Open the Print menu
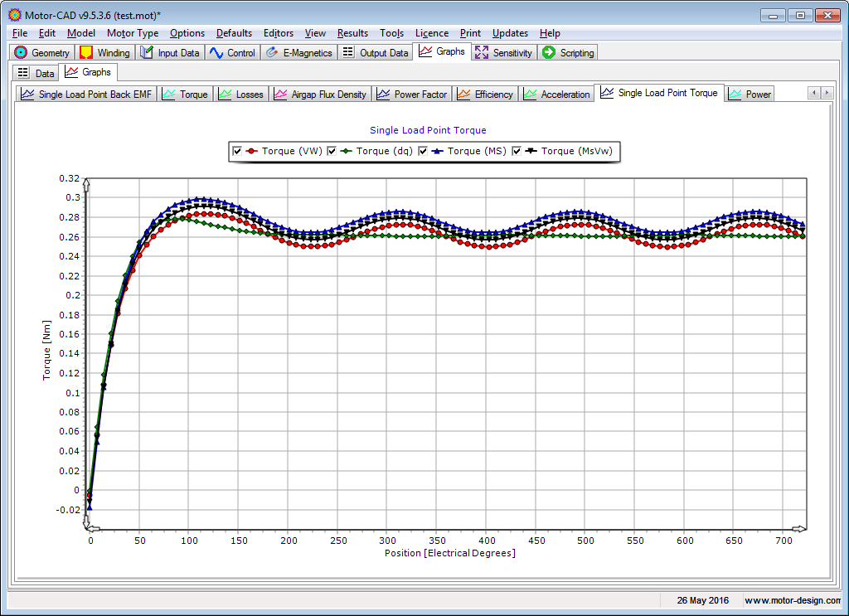This screenshot has height=616, width=849. 470,33
